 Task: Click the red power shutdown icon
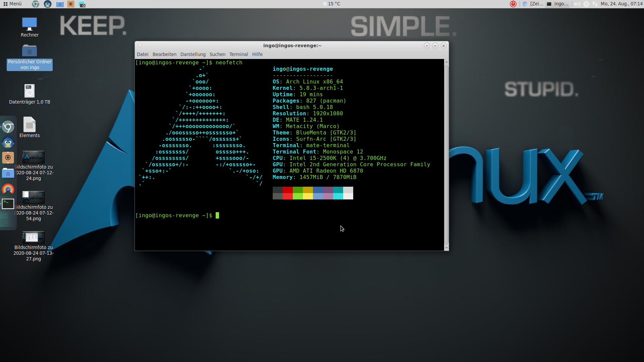513,4
